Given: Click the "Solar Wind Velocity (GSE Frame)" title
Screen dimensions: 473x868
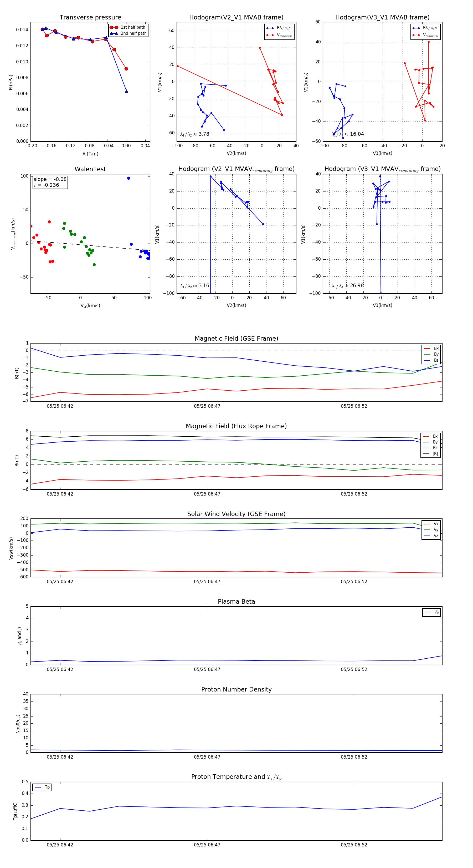Looking at the screenshot, I should pos(236,514).
